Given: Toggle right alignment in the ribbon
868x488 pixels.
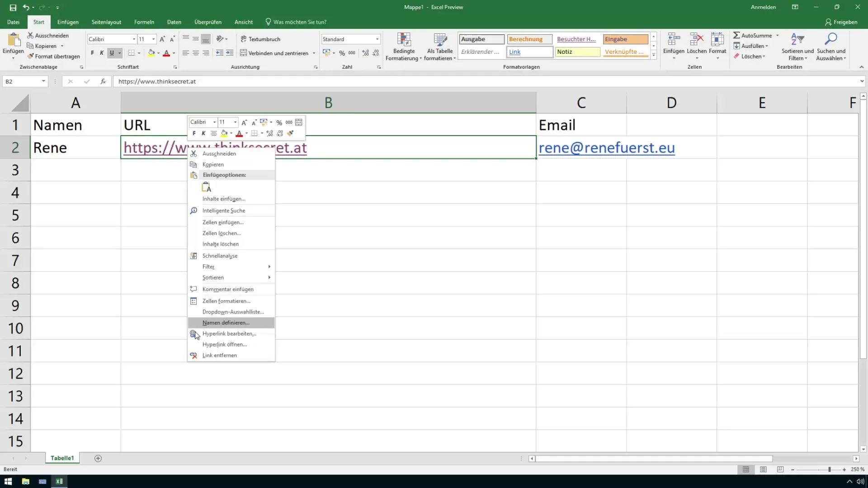Looking at the screenshot, I should 206,53.
